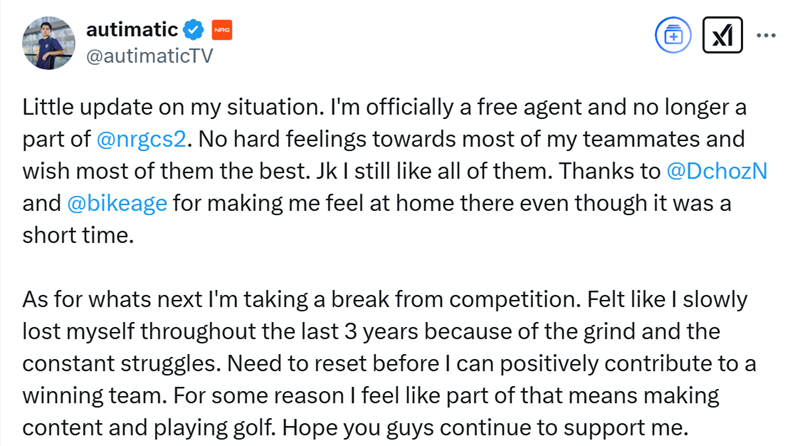Open the three-dot more options menu

pos(766,35)
